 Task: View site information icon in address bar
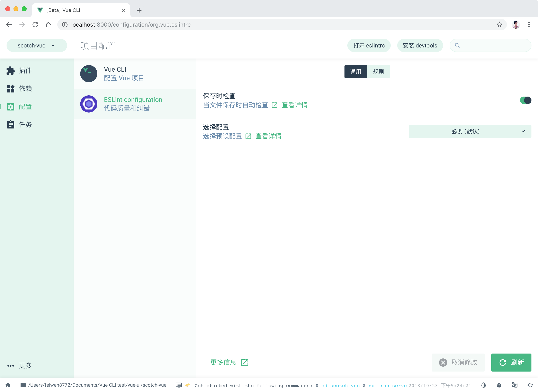tap(65, 24)
